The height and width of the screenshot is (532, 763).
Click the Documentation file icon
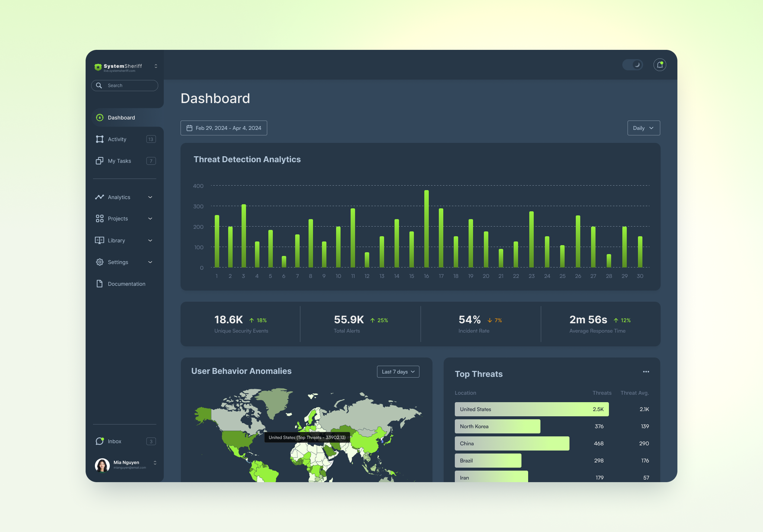pyautogui.click(x=100, y=283)
